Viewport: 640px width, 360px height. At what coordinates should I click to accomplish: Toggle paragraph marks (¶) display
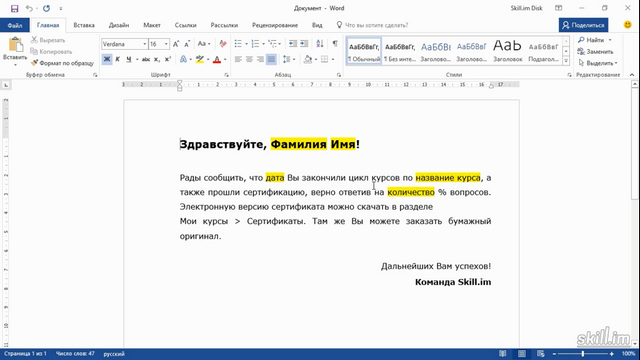(335, 44)
